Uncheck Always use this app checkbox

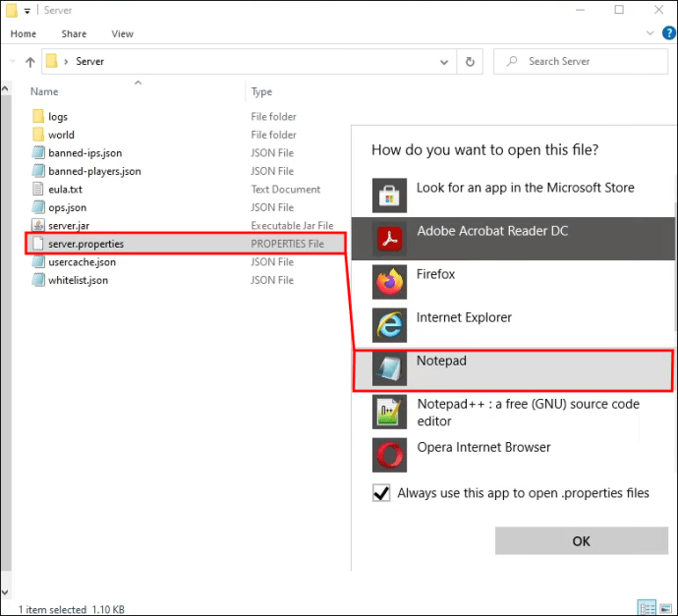pyautogui.click(x=382, y=493)
